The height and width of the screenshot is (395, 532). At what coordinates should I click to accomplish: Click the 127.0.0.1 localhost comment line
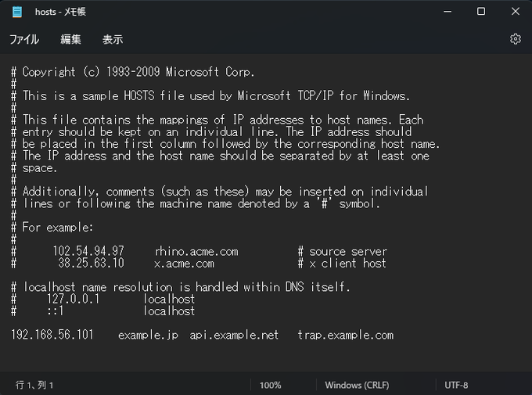(x=102, y=299)
